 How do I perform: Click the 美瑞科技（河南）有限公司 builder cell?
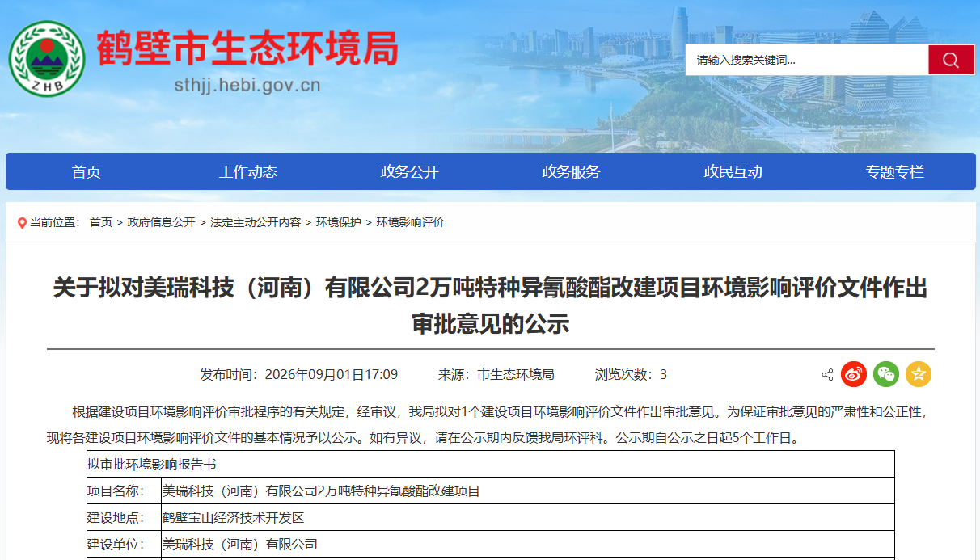coord(528,544)
